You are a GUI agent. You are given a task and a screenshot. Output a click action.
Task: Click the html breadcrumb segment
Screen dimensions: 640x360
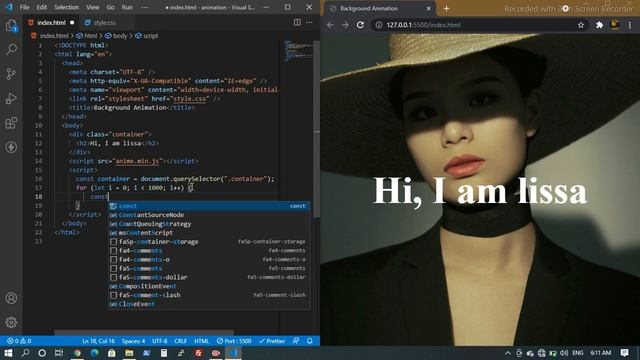point(87,36)
